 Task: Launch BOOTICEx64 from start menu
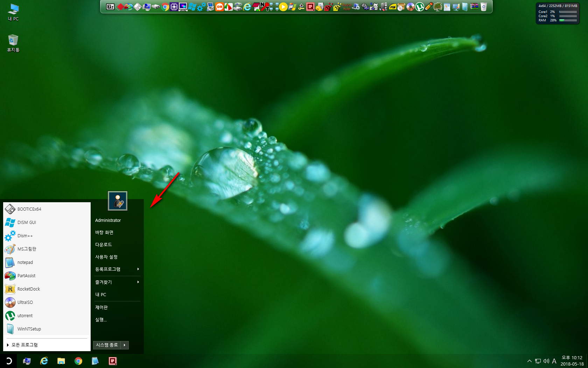[x=47, y=209]
